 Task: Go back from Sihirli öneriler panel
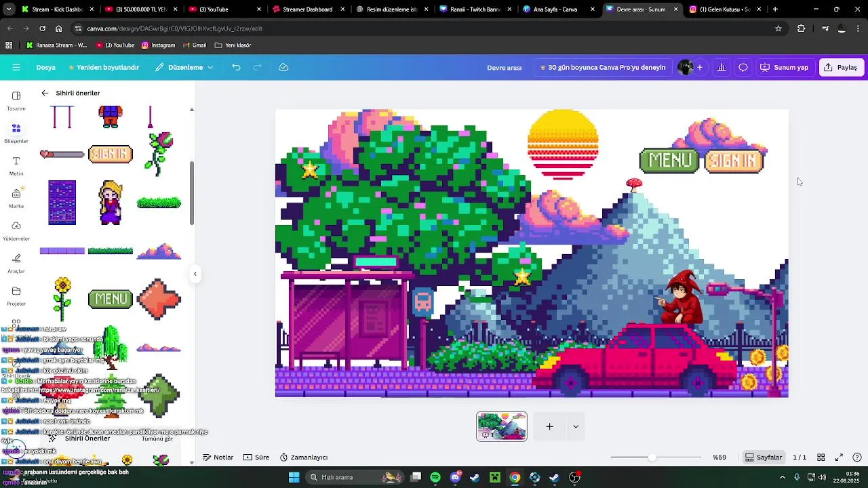tap(45, 93)
